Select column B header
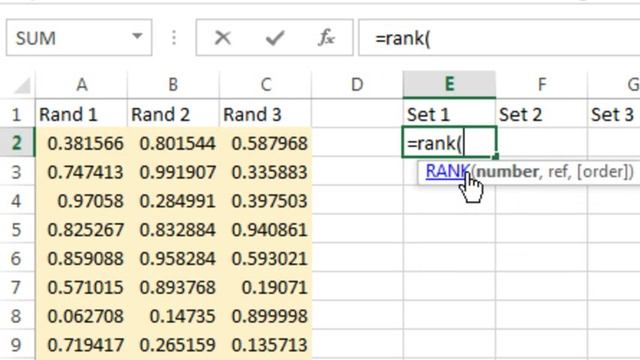 click(x=173, y=85)
